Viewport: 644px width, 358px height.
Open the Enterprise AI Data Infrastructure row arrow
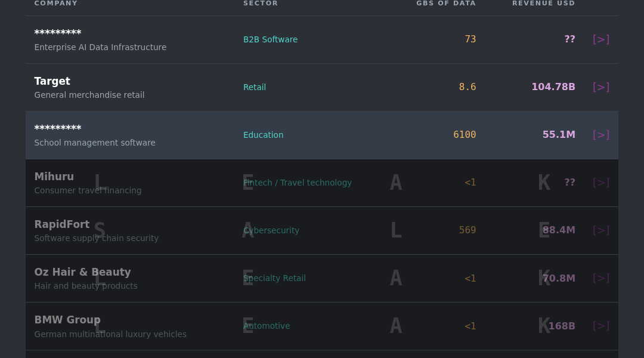click(601, 39)
